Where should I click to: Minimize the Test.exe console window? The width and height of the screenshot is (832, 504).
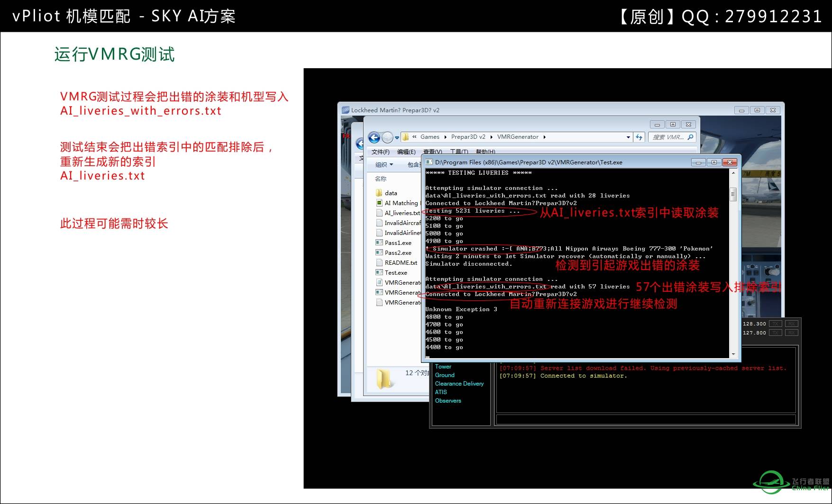[x=698, y=162]
